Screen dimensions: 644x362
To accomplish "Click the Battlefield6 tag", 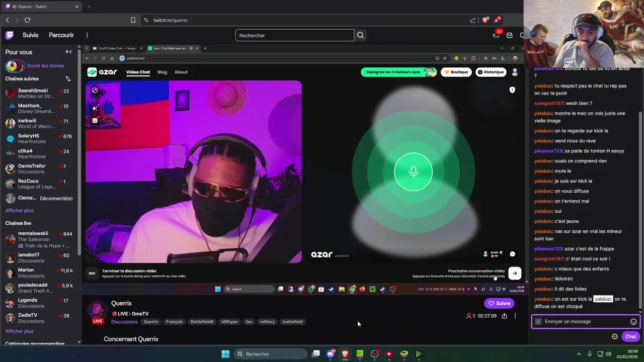I will [x=202, y=322].
